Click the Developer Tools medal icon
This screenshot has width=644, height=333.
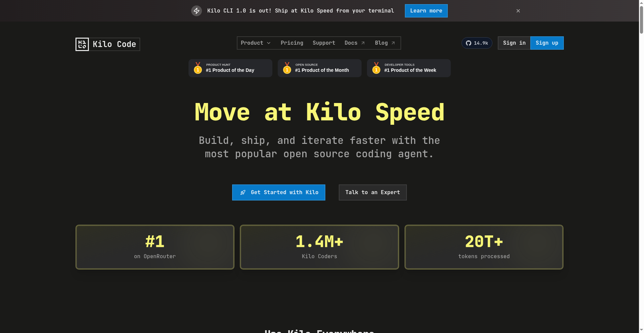376,68
